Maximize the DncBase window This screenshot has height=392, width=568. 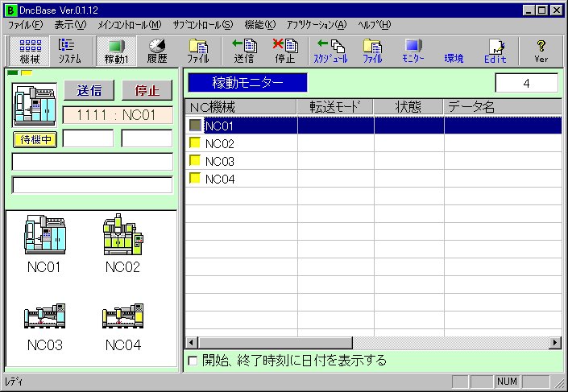(x=542, y=10)
